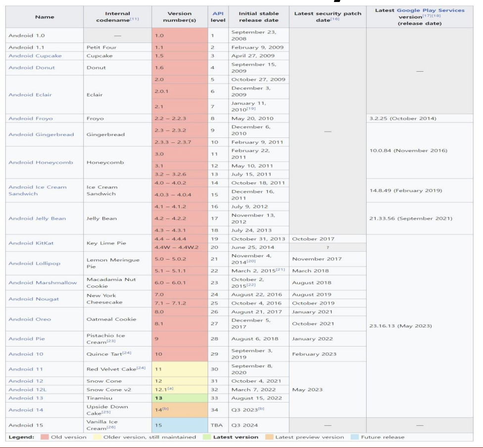Open footnote 21 after March 2, 2015
The image size is (483, 448).
click(x=280, y=269)
